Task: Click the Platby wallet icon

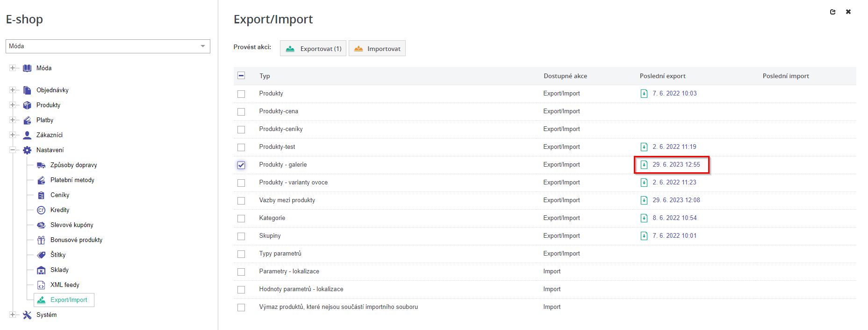Action: (x=27, y=120)
